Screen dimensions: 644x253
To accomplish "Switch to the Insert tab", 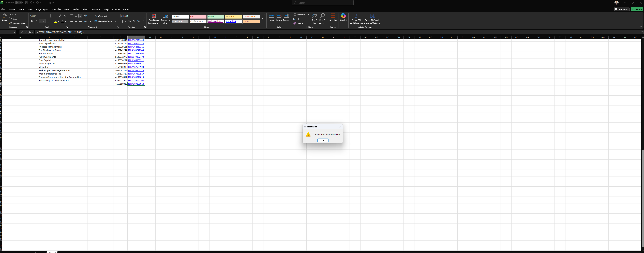I will click(x=21, y=9).
